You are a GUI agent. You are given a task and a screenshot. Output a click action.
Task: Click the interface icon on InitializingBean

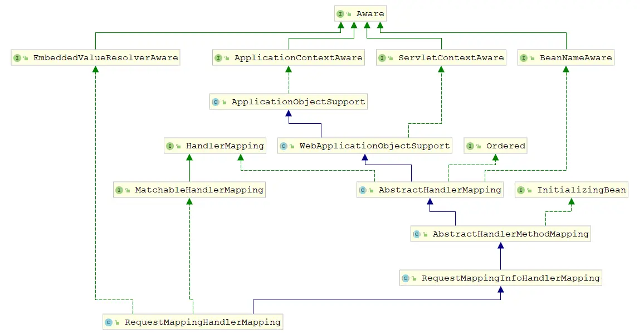[521, 190]
